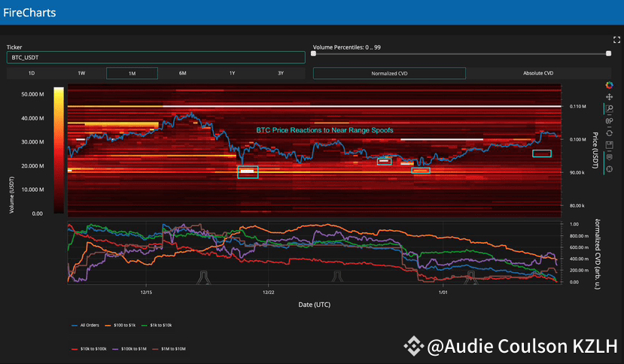Switch to the 6M timeframe
The image size is (624, 364).
[x=182, y=73]
